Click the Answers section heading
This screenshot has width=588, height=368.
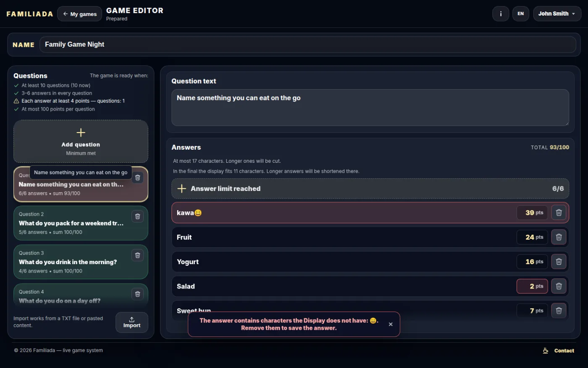click(186, 147)
